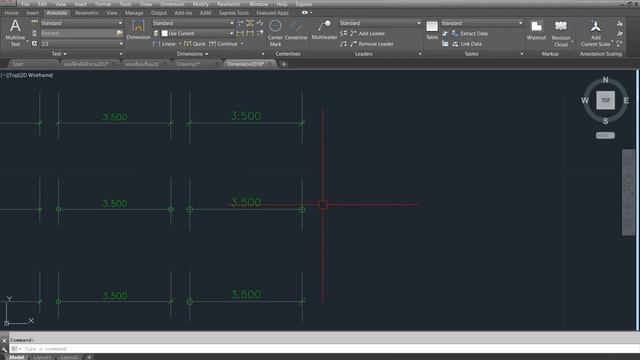Image resolution: width=640 pixels, height=360 pixels.
Task: Open the Tables panel dialog launcher
Action: pyautogui.click(x=522, y=54)
